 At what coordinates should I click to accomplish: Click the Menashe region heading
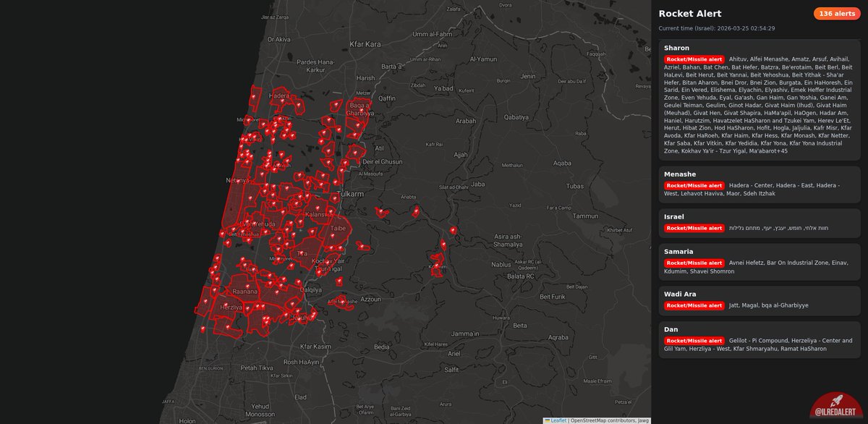[x=680, y=174]
